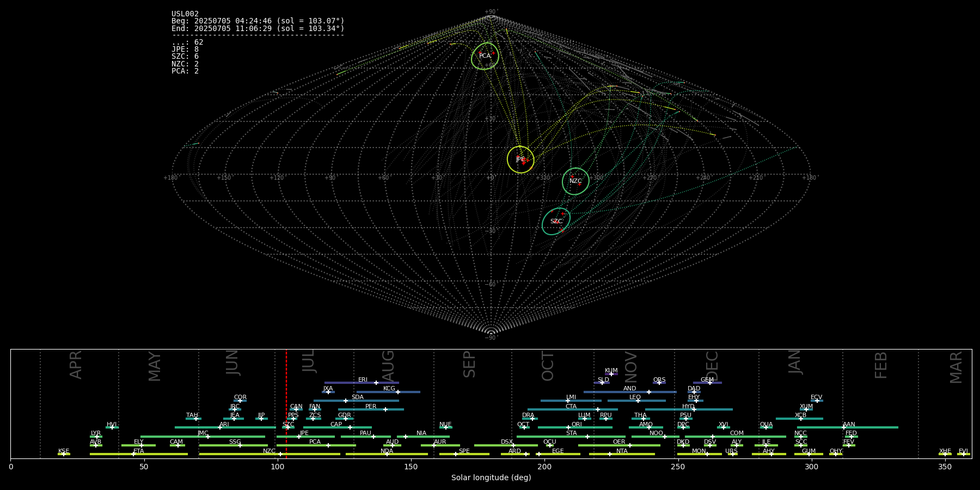Image resolution: width=980 pixels, height=490 pixels.
Task: Select the ECV shower label in timeline
Action: coord(816,397)
